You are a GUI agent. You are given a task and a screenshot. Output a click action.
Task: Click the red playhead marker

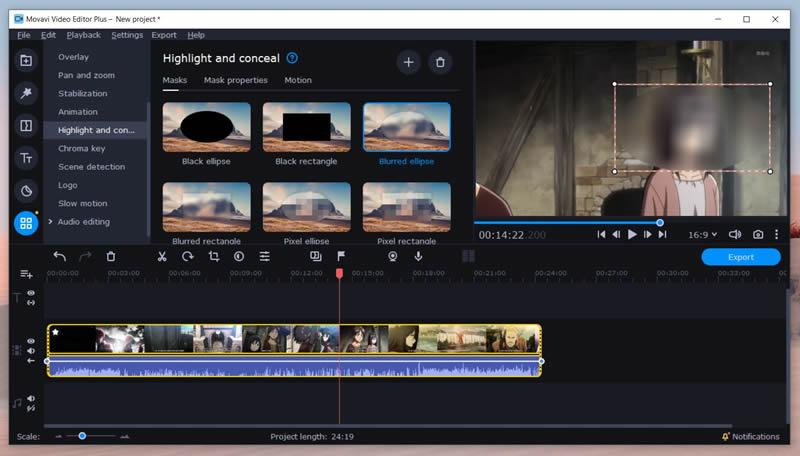(x=339, y=274)
